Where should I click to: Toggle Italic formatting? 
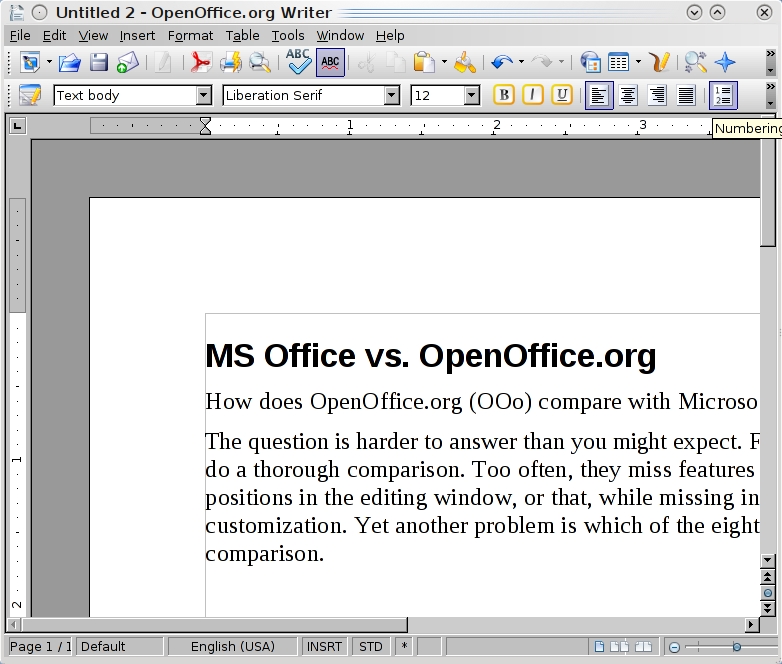click(533, 96)
